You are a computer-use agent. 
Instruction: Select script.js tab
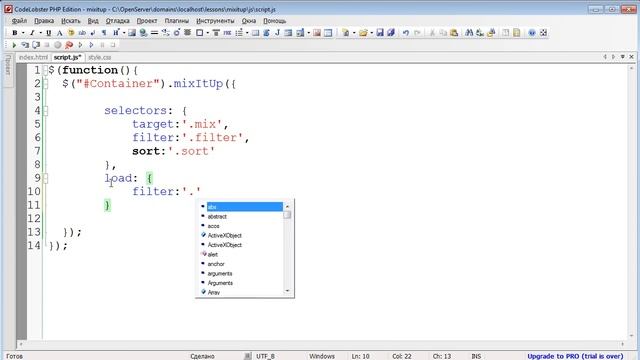[67, 57]
